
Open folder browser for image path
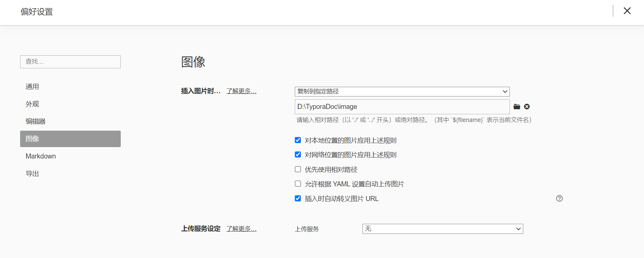(517, 107)
